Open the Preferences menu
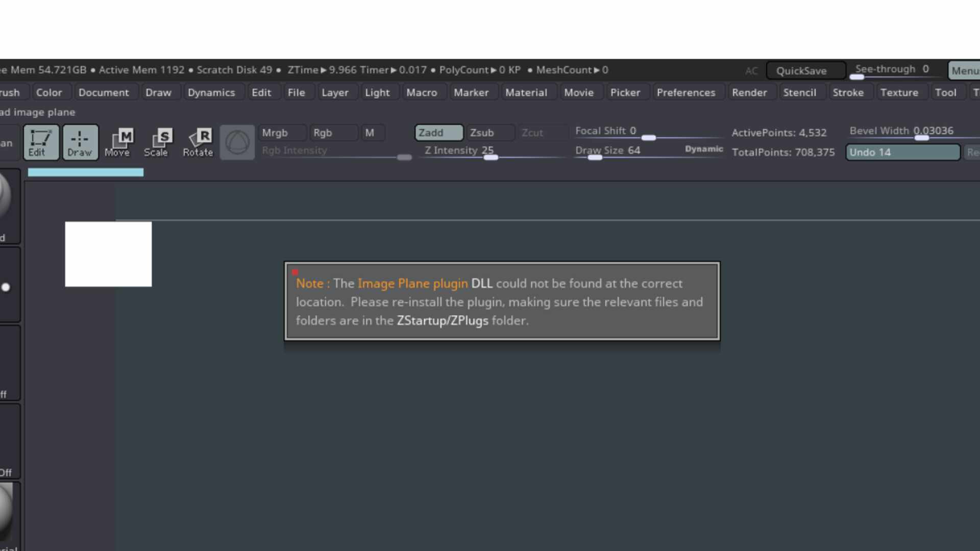The image size is (980, 551). 685,92
